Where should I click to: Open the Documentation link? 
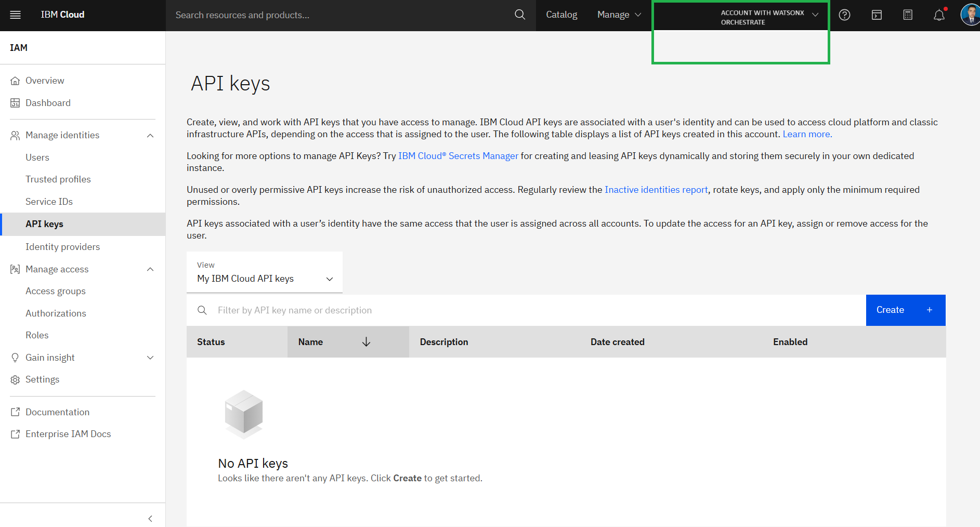tap(57, 412)
